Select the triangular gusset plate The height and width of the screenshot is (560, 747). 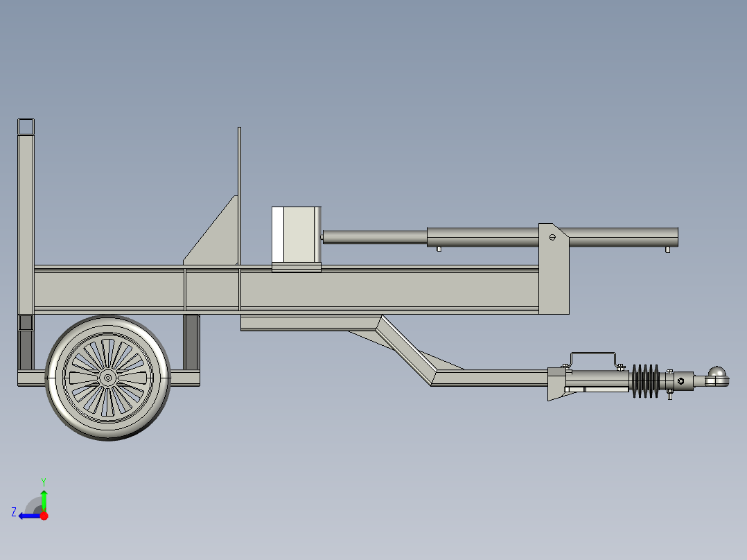tap(217, 237)
